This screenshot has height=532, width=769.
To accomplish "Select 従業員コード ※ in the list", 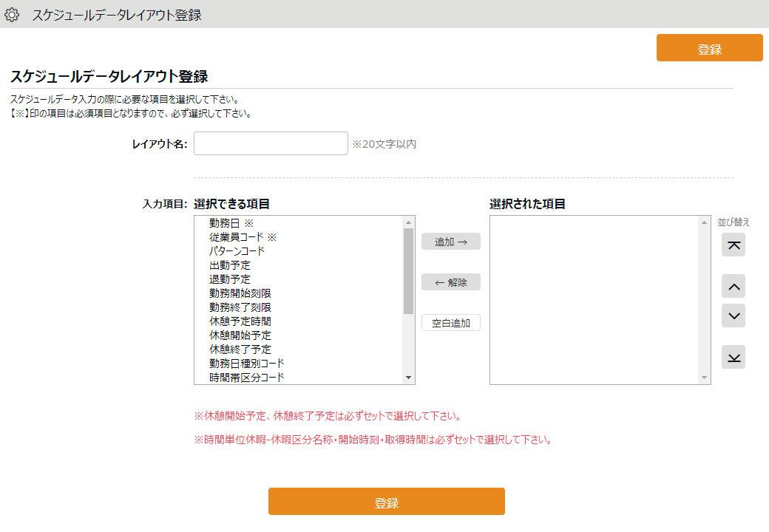I will tap(299, 237).
